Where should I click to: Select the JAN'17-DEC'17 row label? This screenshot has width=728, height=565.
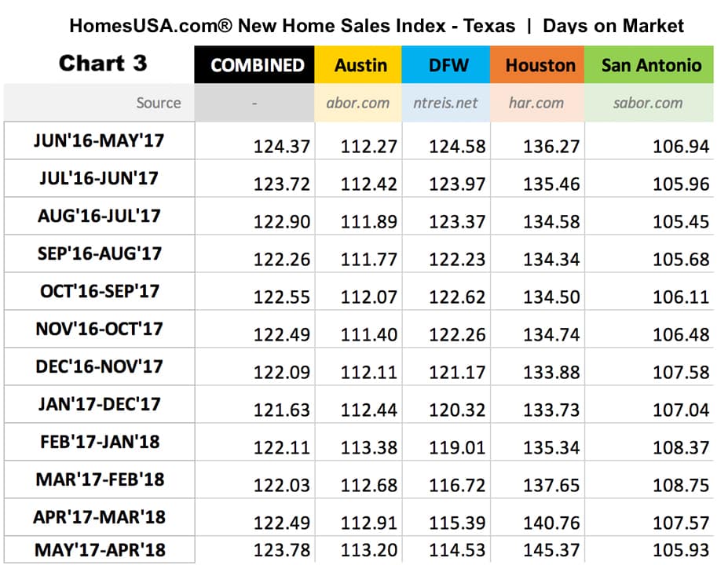(x=99, y=404)
